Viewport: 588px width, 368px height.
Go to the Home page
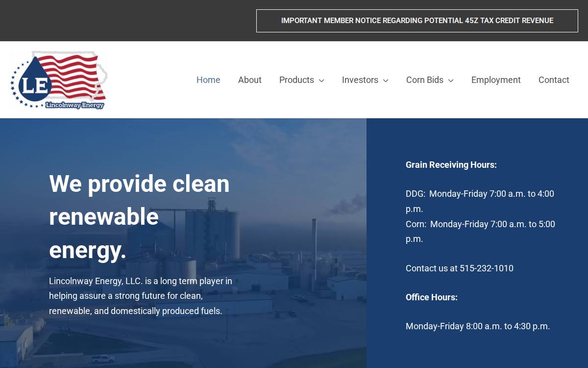click(208, 80)
